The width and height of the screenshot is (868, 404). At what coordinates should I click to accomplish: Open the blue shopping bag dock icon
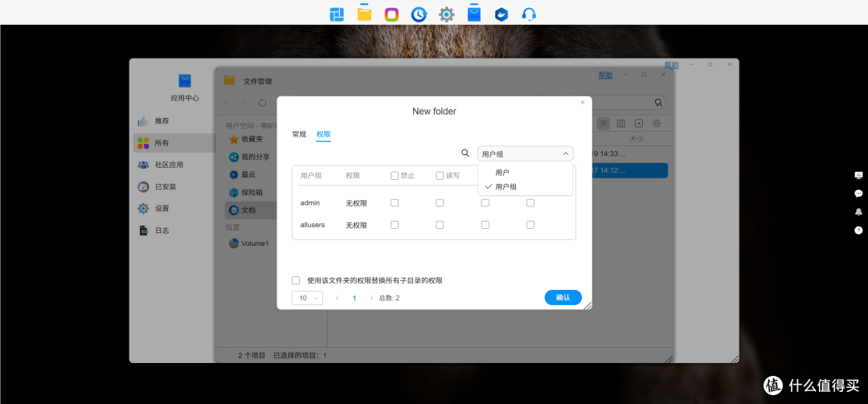pos(474,14)
